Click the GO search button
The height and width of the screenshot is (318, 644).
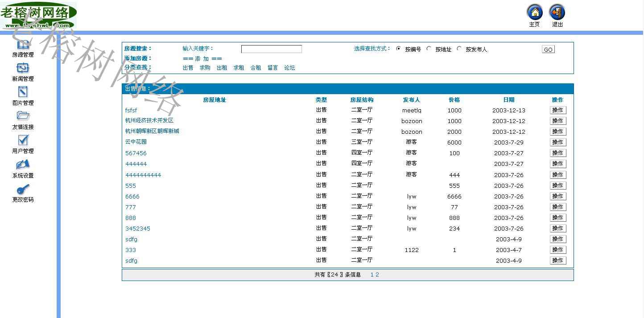[x=548, y=50]
